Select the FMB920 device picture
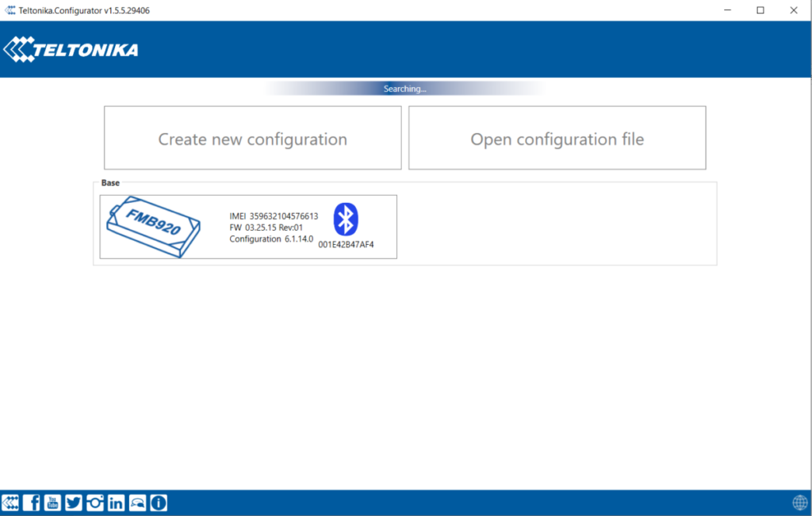 click(x=153, y=227)
